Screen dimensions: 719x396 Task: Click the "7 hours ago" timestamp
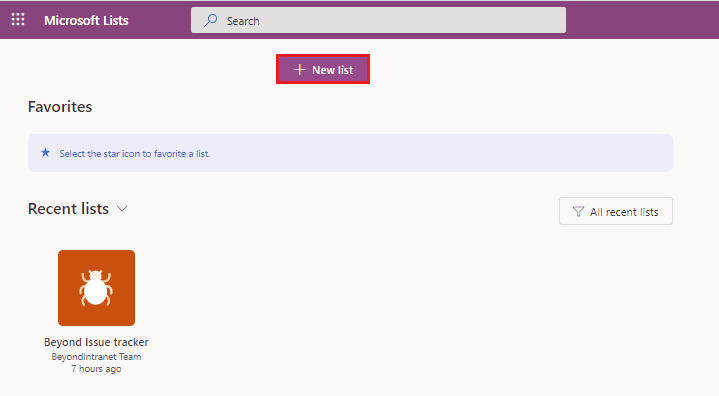[96, 368]
